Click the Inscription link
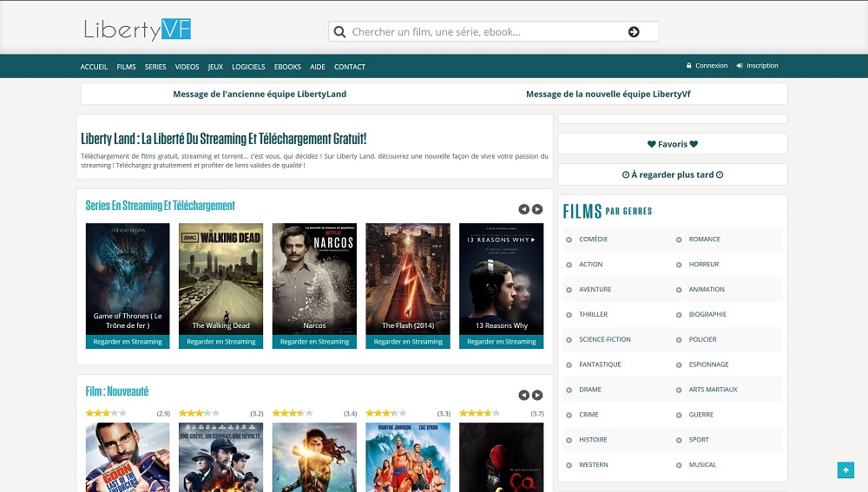The height and width of the screenshot is (492, 868). [762, 65]
